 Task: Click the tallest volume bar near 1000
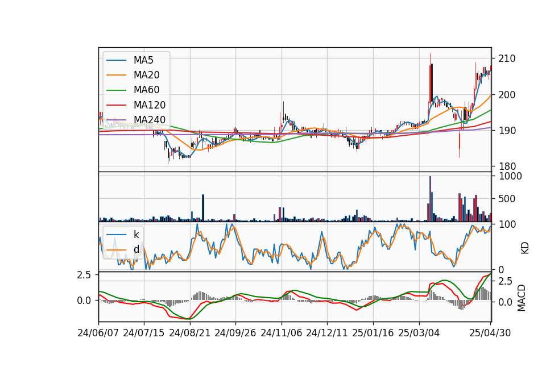point(430,199)
